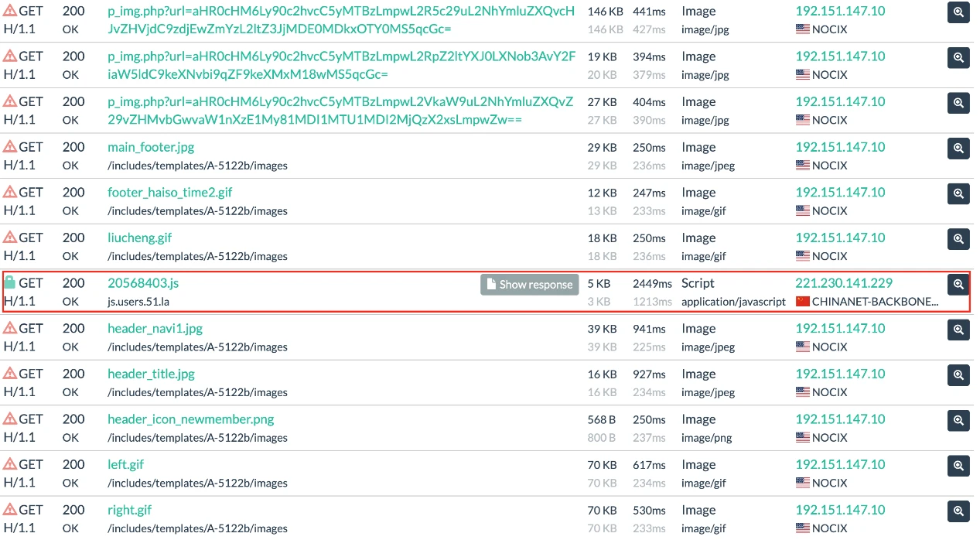
Task: Inspect right.gif using its magnifier icon
Action: pos(958,511)
